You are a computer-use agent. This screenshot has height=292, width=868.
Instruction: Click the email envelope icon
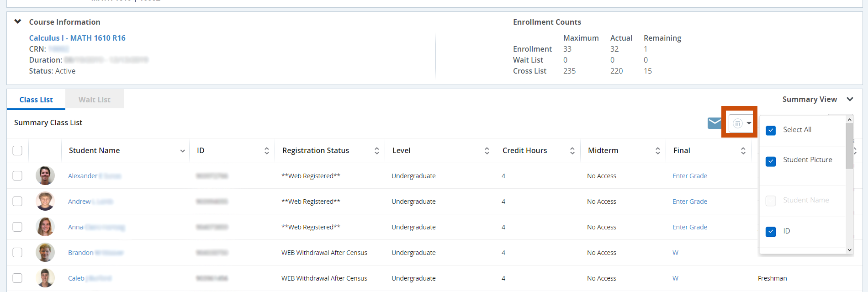[x=715, y=123]
